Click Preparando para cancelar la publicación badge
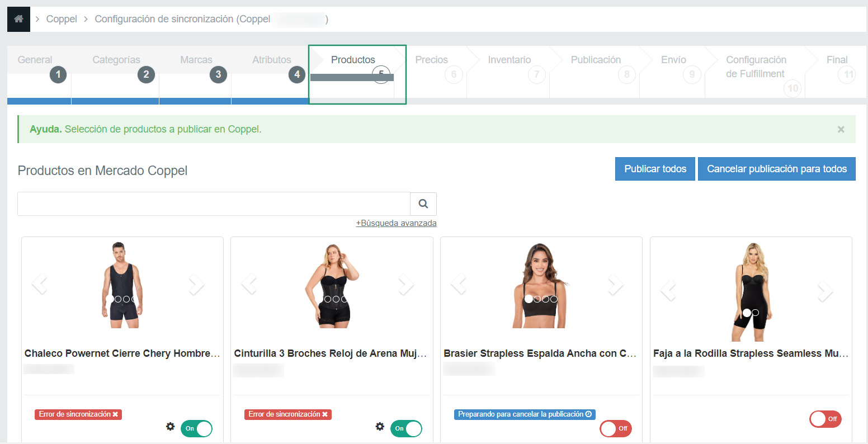The width and height of the screenshot is (868, 444). pyautogui.click(x=525, y=414)
